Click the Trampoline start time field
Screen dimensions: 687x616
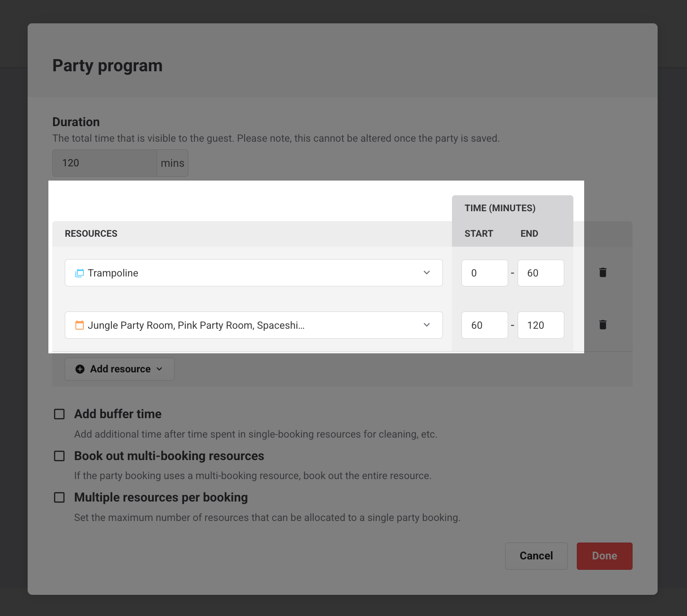[x=484, y=273]
